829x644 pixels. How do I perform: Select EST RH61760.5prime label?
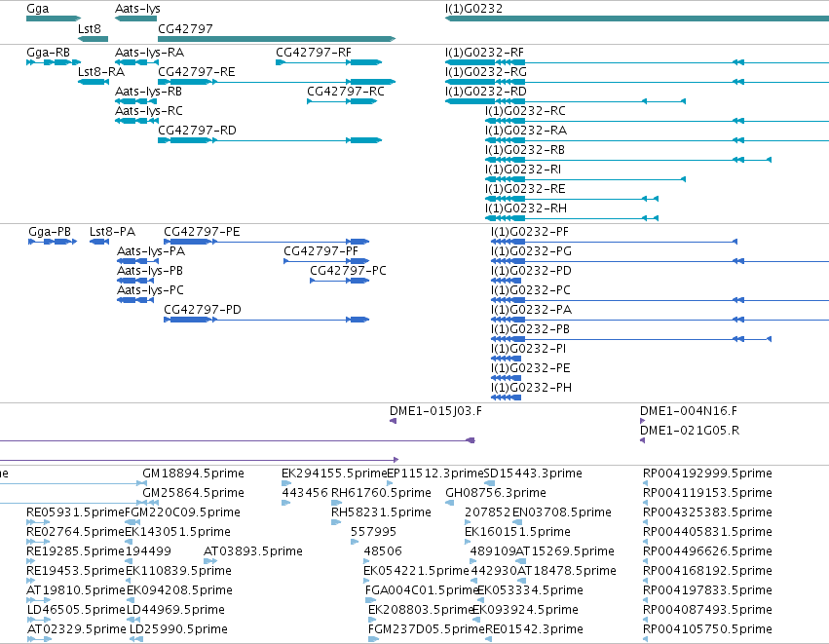(x=381, y=493)
